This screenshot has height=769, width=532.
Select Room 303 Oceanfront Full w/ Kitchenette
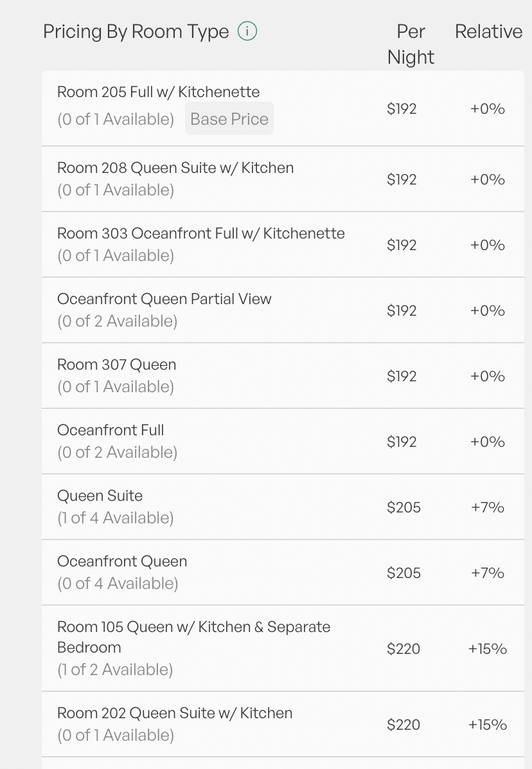201,233
